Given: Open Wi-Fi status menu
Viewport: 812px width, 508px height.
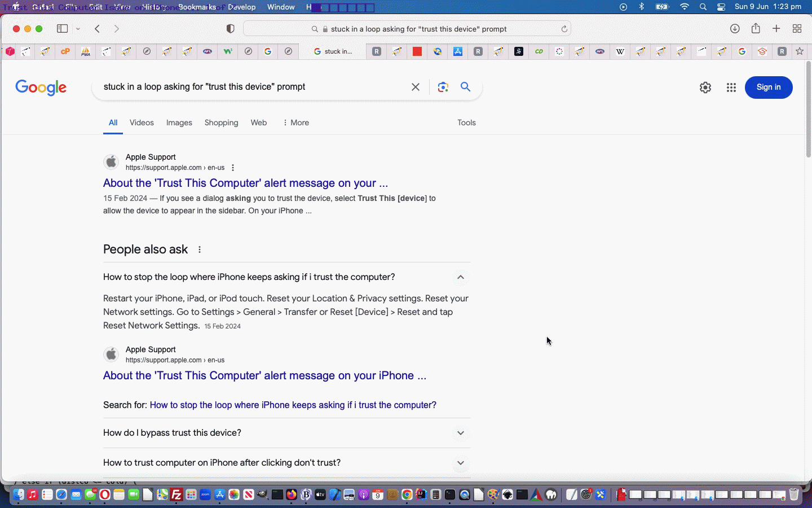Looking at the screenshot, I should coord(685,7).
